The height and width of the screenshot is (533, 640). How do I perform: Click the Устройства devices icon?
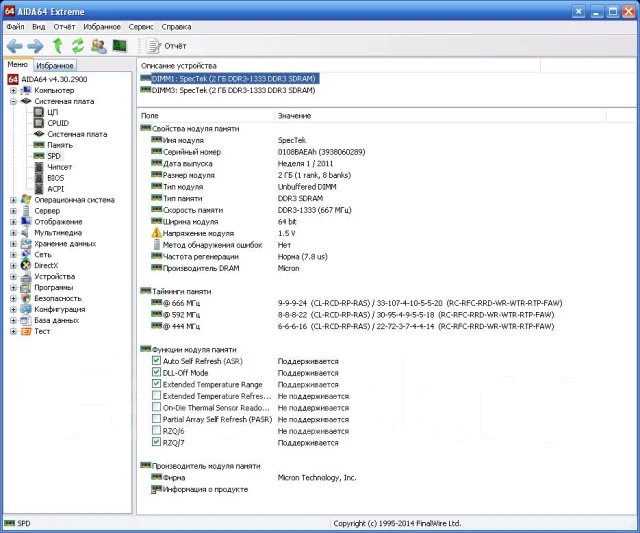(26, 277)
